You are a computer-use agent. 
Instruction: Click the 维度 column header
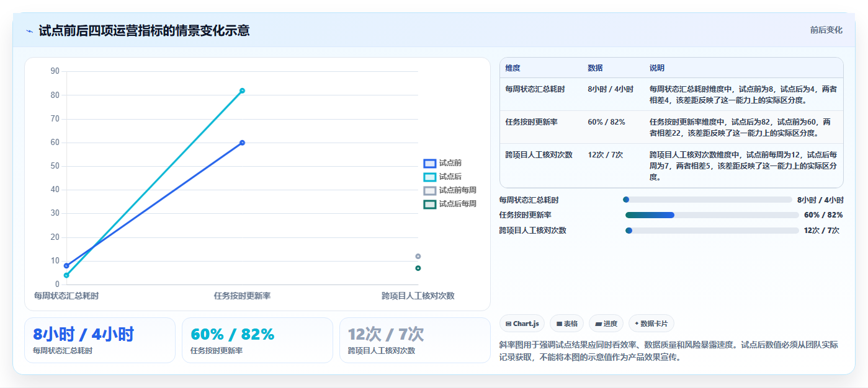512,68
